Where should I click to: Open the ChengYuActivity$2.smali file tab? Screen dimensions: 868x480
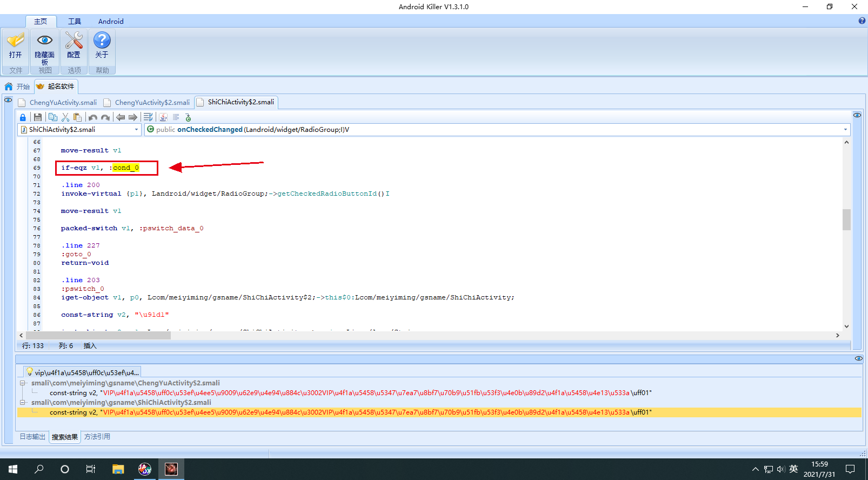tap(147, 102)
